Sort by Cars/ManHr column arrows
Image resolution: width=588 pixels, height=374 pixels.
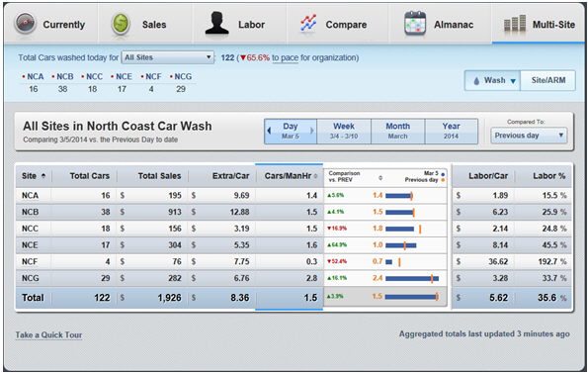click(x=316, y=176)
